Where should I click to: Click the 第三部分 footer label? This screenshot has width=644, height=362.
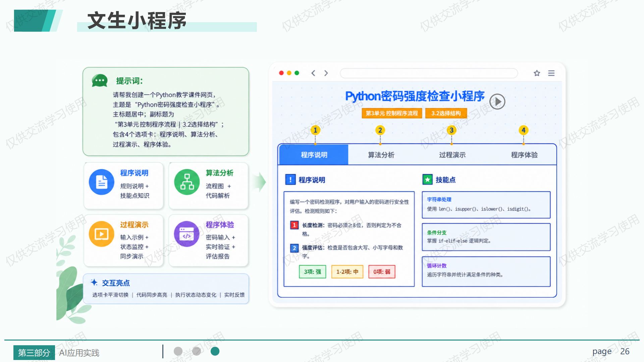click(34, 353)
